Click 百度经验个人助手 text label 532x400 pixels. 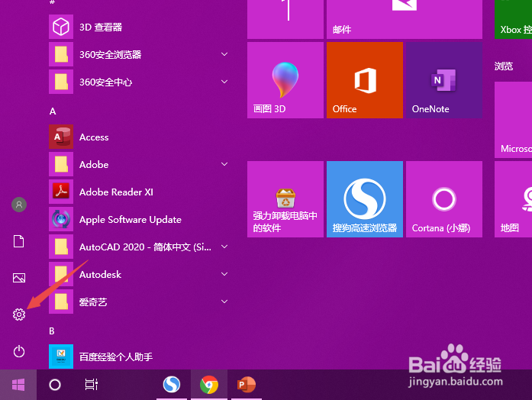click(116, 357)
